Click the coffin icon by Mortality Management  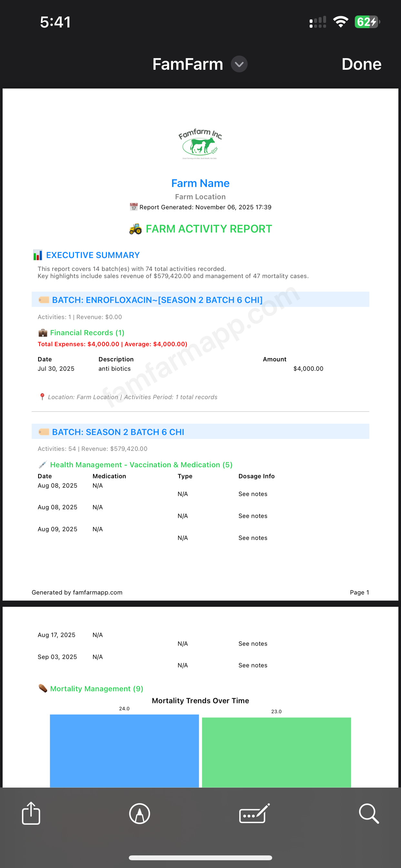click(43, 688)
